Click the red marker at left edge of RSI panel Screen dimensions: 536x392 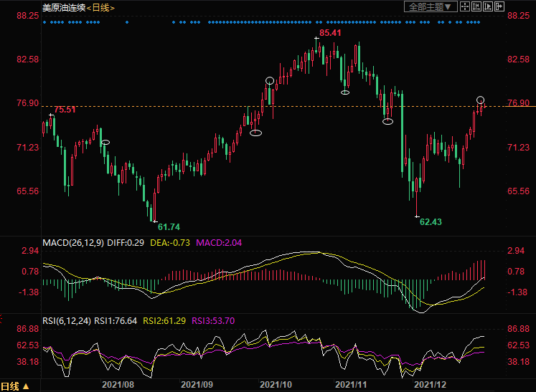[2, 317]
